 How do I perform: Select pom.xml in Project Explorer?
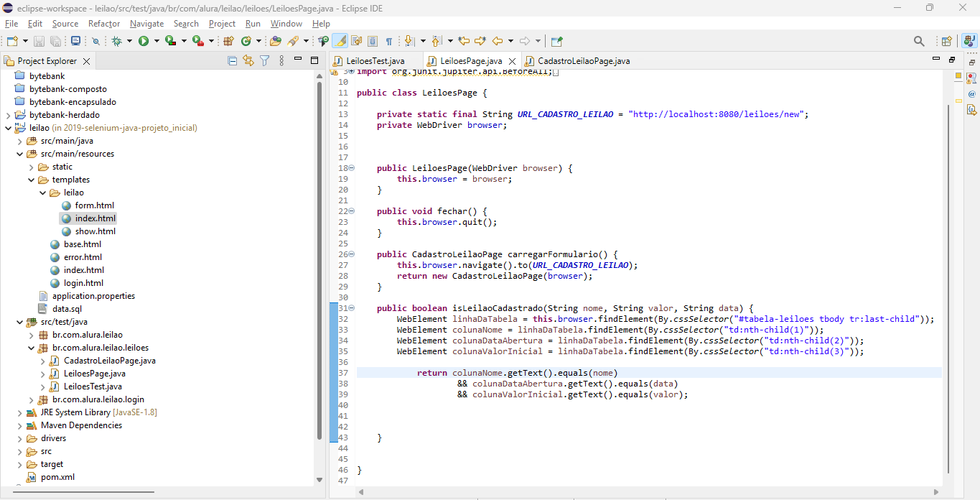(57, 477)
